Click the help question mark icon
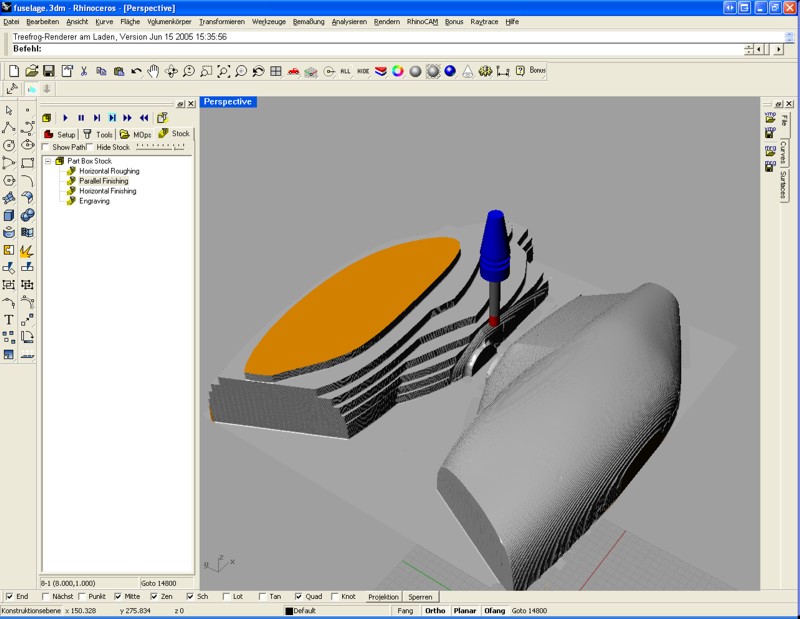The width and height of the screenshot is (800, 619). (x=520, y=71)
